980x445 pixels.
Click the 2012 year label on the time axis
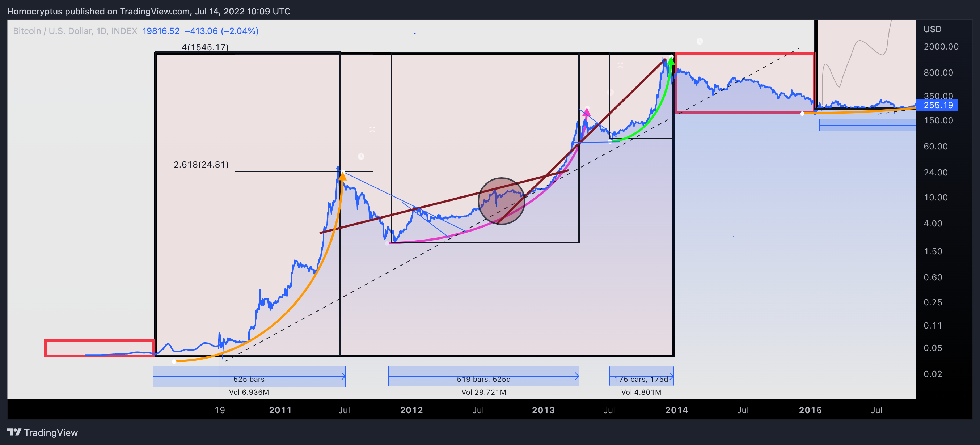tap(411, 410)
